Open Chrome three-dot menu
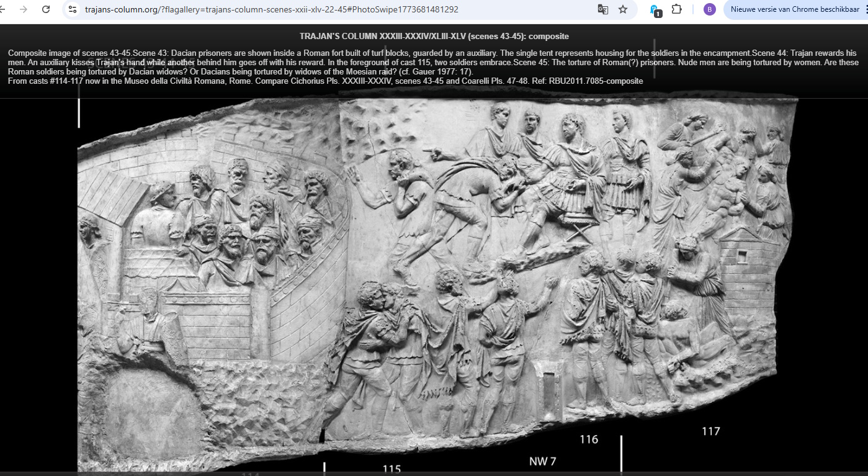This screenshot has width=868, height=476. coord(864,9)
